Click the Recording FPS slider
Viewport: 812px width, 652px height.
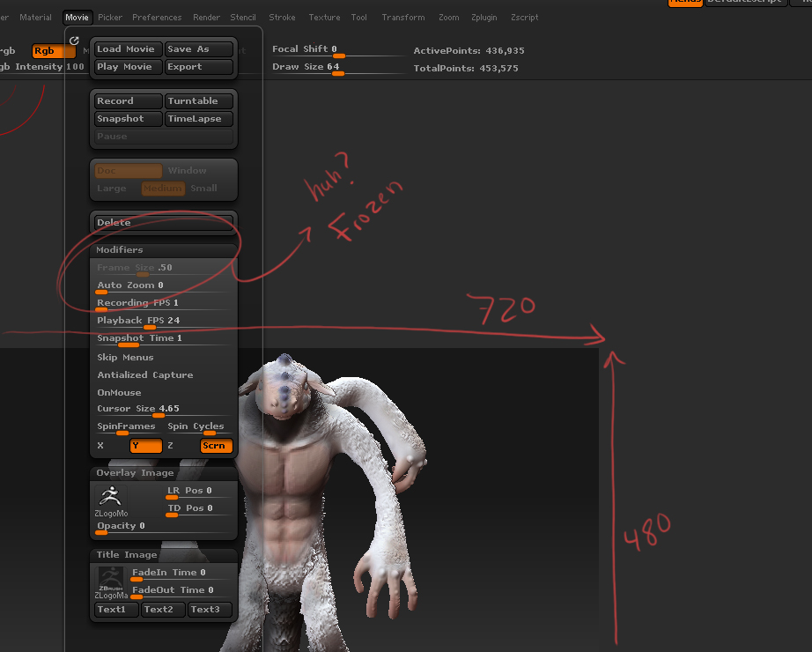[164, 304]
